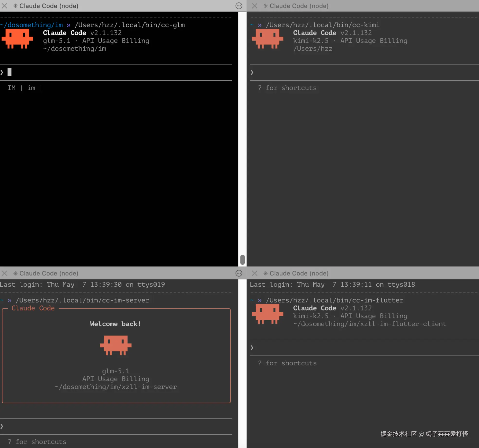479x448 pixels.
Task: Select the cc-im-flutter pane's Claude Code title
Action: tap(299, 273)
